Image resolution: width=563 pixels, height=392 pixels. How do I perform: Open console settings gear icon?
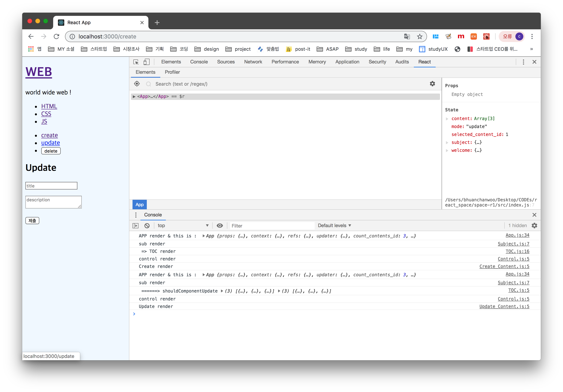[534, 226]
